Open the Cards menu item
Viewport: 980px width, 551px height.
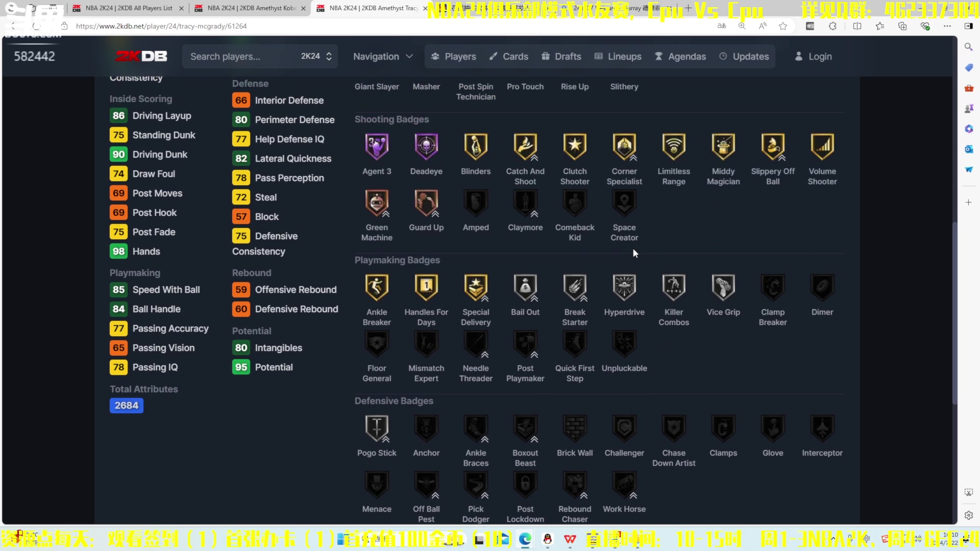pos(508,56)
